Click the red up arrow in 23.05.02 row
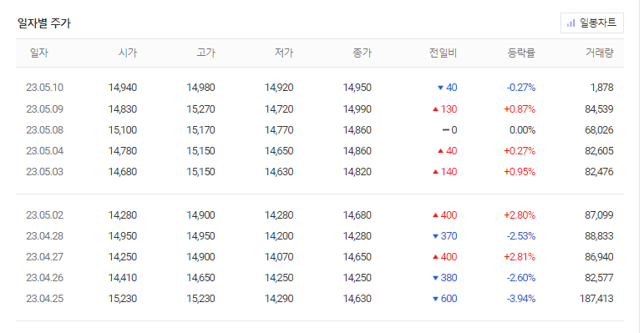 coord(435,215)
